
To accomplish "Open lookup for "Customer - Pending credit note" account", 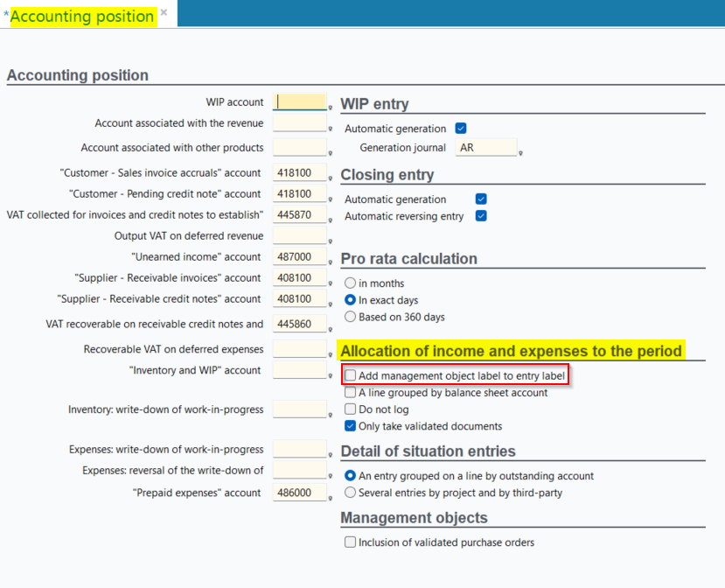I will [331, 199].
